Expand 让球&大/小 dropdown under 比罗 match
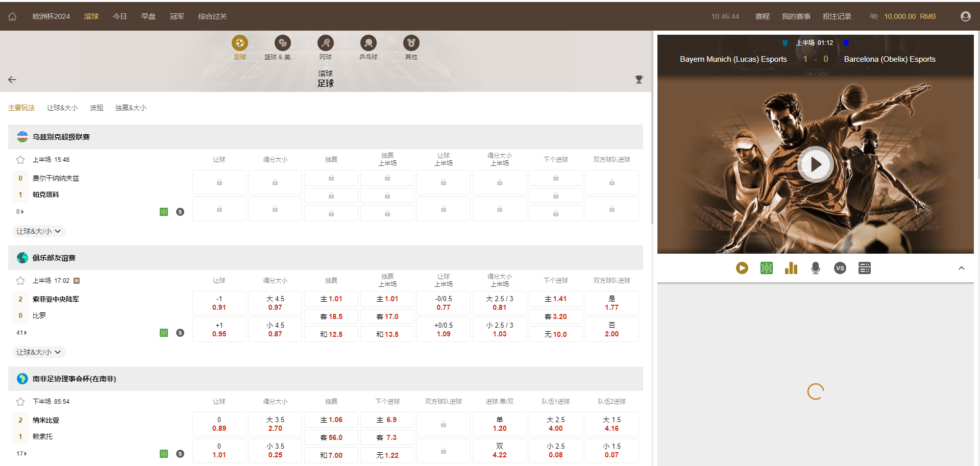 [39, 352]
